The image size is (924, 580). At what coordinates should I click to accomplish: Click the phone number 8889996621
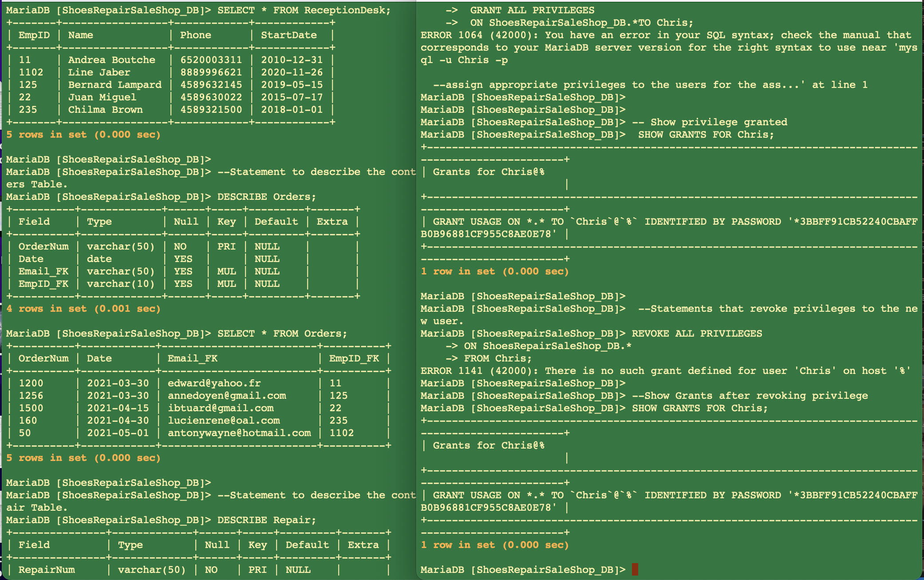(x=211, y=72)
